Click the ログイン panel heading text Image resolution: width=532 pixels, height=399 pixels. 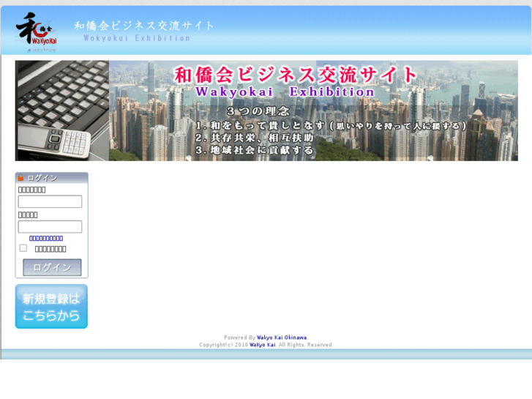tap(42, 178)
